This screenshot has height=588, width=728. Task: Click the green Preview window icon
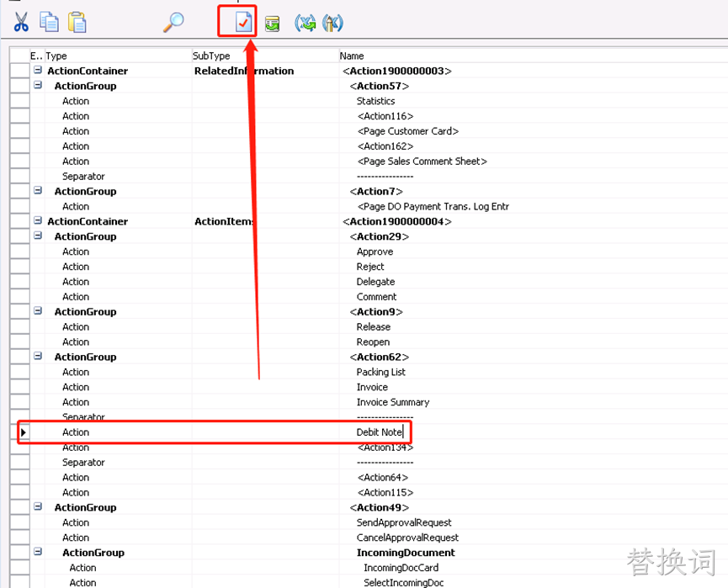click(272, 24)
